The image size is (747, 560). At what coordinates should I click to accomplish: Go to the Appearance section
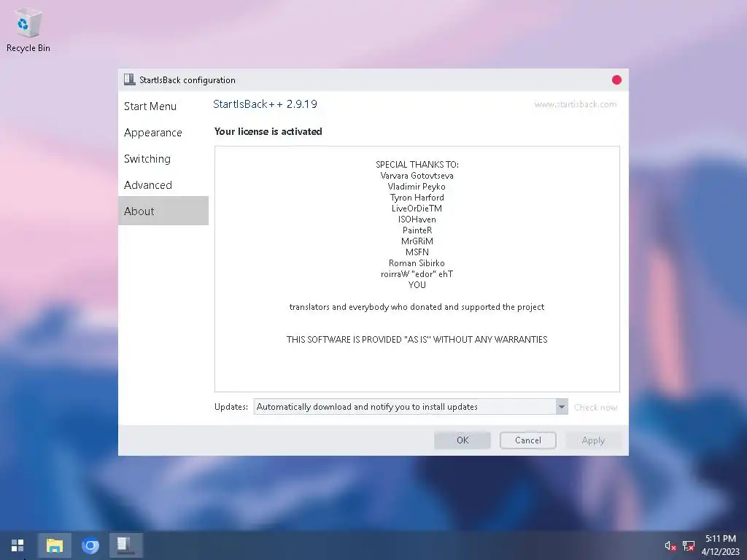click(x=153, y=133)
